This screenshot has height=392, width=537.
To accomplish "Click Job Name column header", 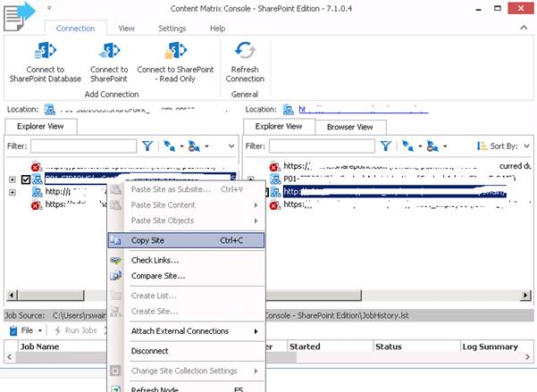I will tap(39, 346).
